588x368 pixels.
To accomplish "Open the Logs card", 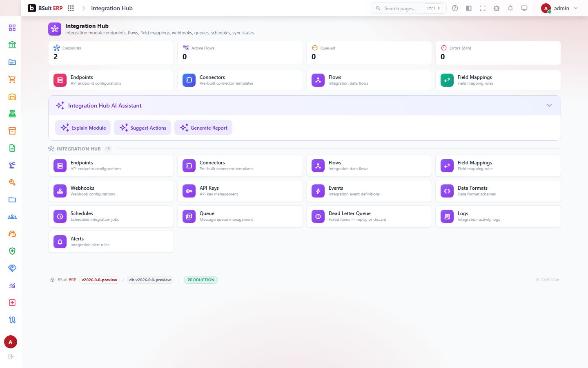I will [x=498, y=216].
